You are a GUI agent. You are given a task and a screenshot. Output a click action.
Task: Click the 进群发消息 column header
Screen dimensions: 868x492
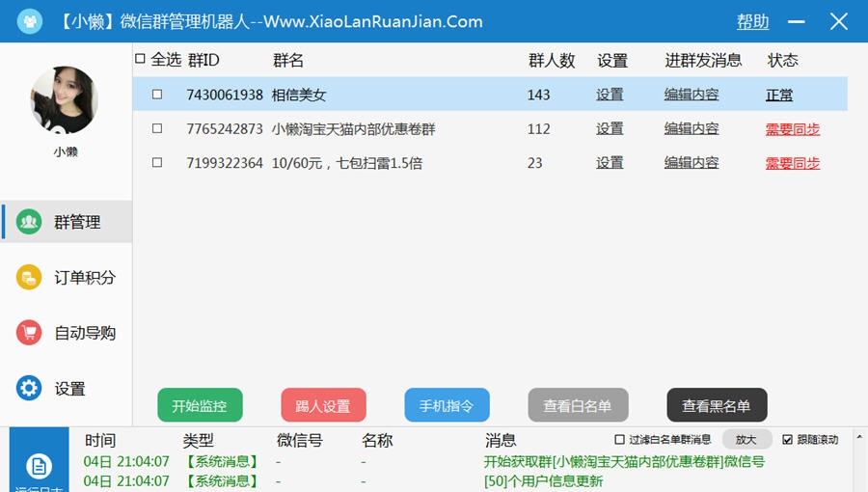(703, 60)
